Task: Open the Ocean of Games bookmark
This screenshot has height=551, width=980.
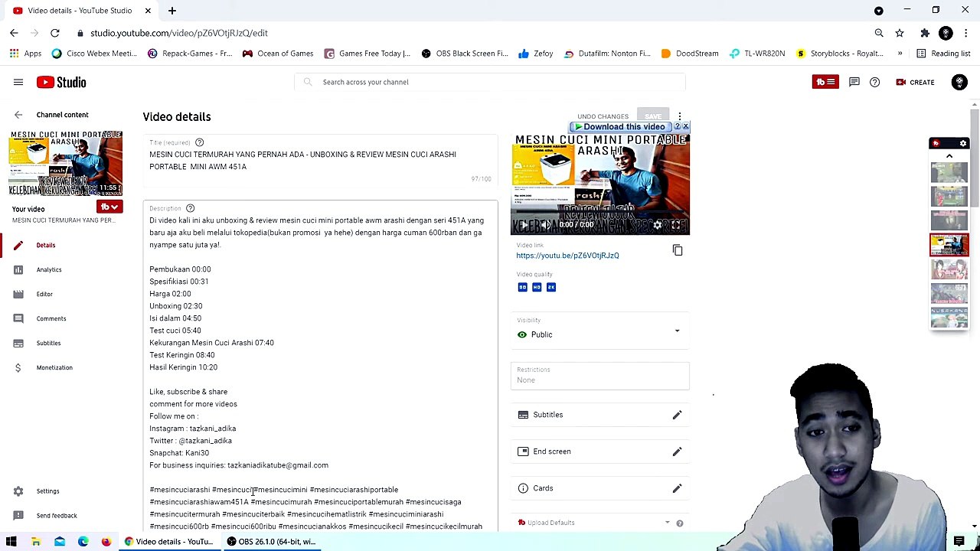Action: click(277, 54)
